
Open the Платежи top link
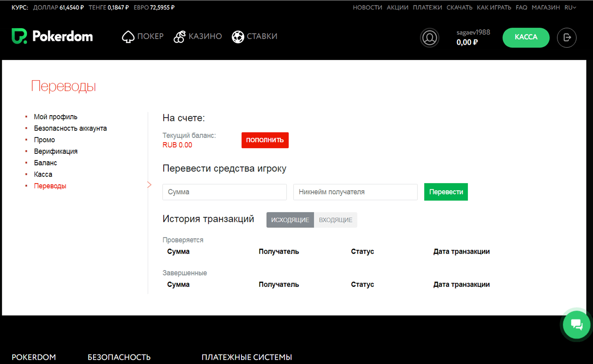click(427, 7)
